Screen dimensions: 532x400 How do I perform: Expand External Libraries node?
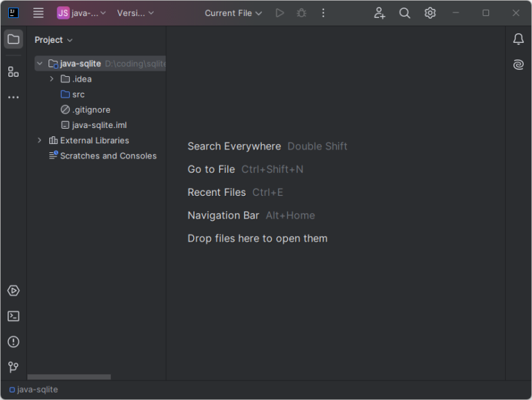coord(39,140)
